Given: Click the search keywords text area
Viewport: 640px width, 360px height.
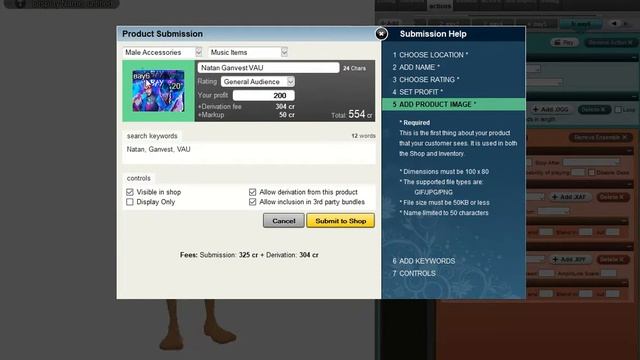Looking at the screenshot, I should coord(249,153).
